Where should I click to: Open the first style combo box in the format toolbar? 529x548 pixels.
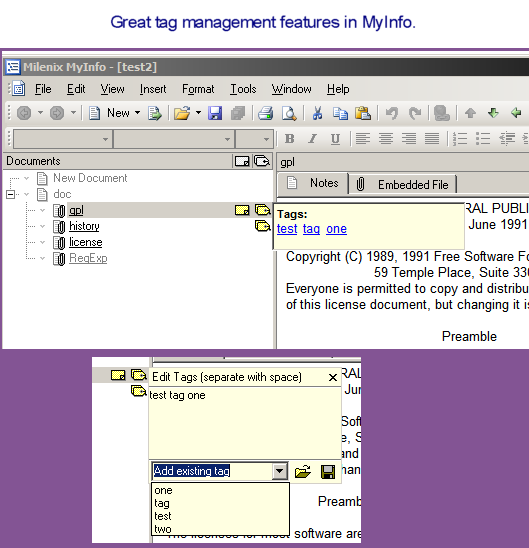coord(63,139)
